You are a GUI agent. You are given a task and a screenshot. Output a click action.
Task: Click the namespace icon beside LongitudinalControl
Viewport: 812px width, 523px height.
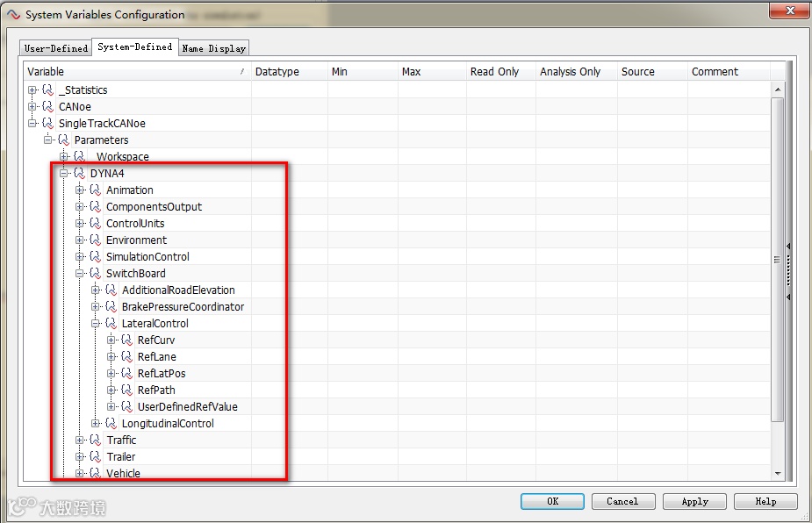point(111,424)
